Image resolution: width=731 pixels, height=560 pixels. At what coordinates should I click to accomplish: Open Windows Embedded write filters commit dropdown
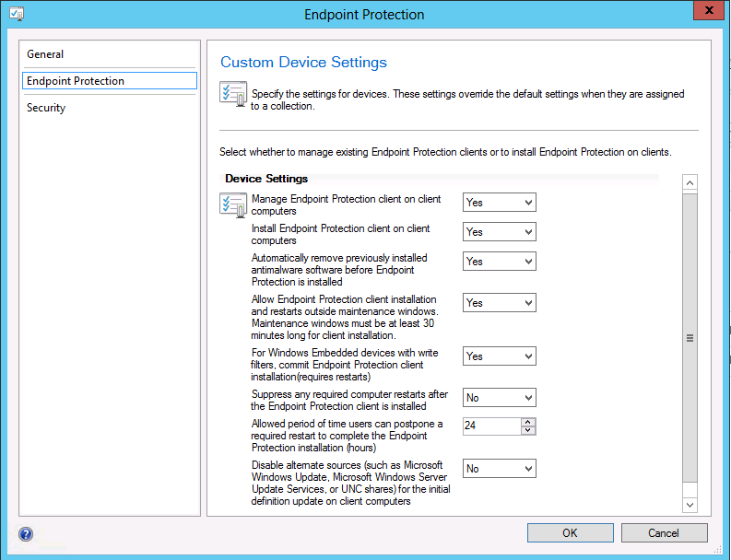[500, 356]
